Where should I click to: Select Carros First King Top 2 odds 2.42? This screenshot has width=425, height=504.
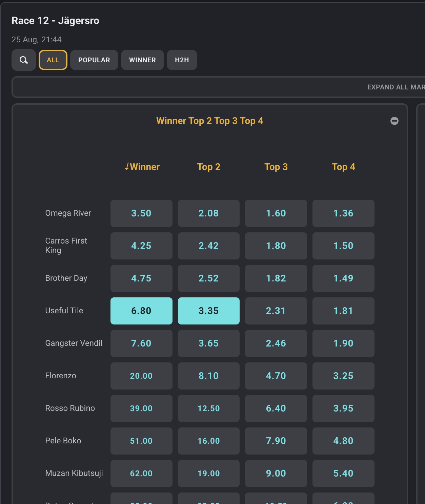click(x=209, y=246)
